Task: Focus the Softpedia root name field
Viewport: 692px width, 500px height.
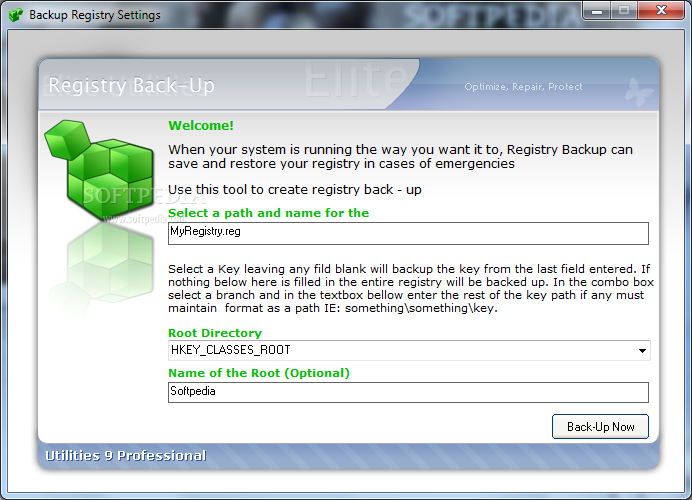Action: tap(408, 392)
